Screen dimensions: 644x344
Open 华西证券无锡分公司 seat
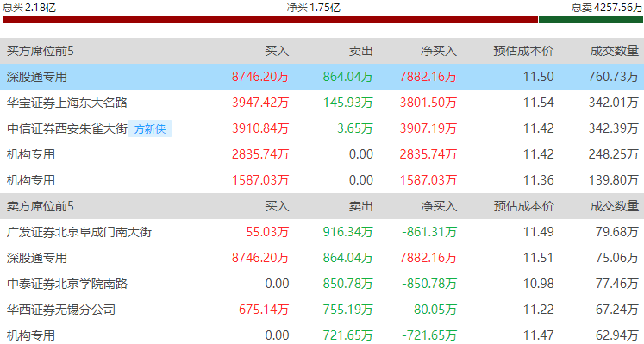click(x=61, y=310)
